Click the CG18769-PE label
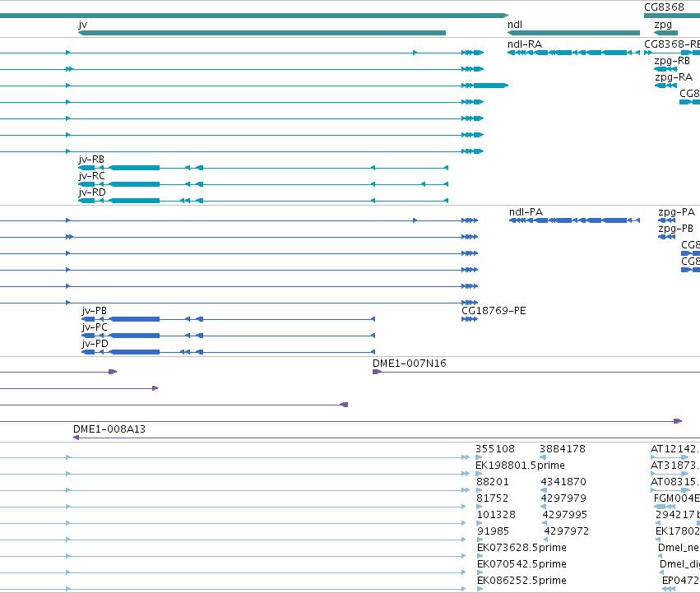The image size is (700, 593). [x=494, y=311]
